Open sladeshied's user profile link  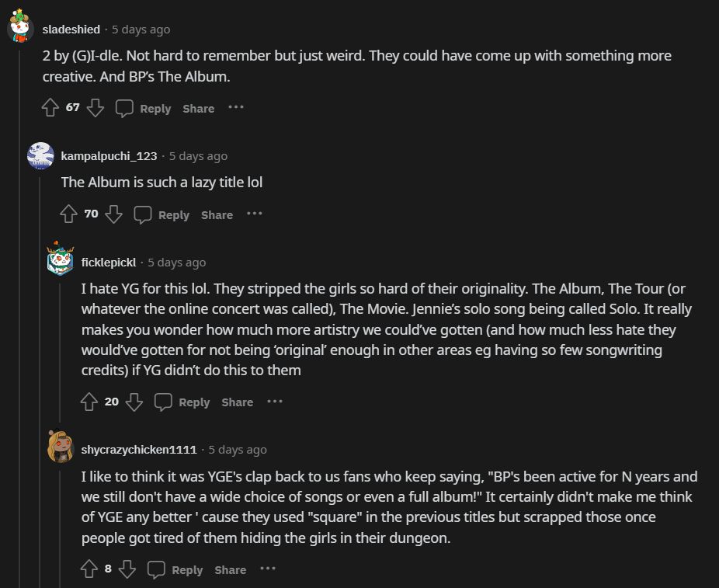[71, 30]
